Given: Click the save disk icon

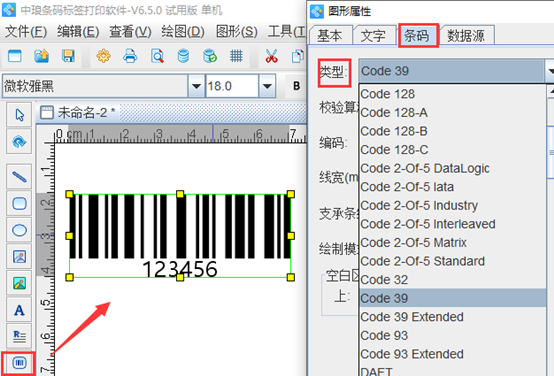Looking at the screenshot, I should (68, 56).
